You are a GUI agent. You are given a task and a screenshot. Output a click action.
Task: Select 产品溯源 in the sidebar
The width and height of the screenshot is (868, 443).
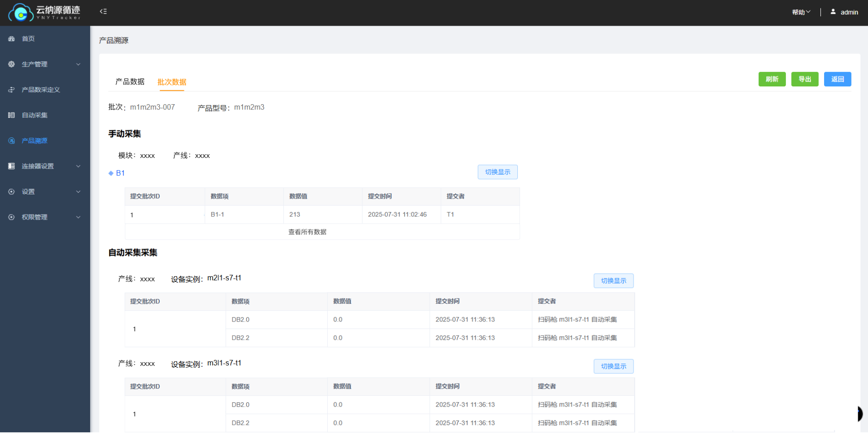pyautogui.click(x=35, y=141)
